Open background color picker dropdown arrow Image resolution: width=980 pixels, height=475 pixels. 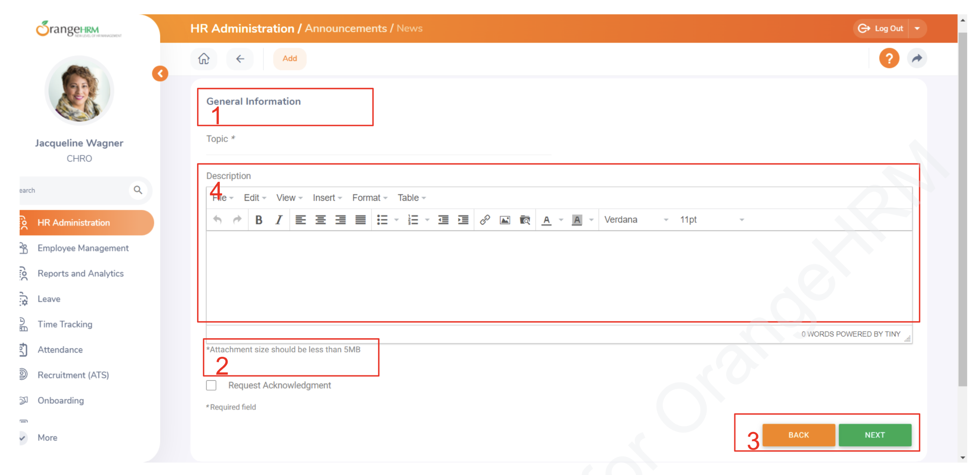[591, 220]
